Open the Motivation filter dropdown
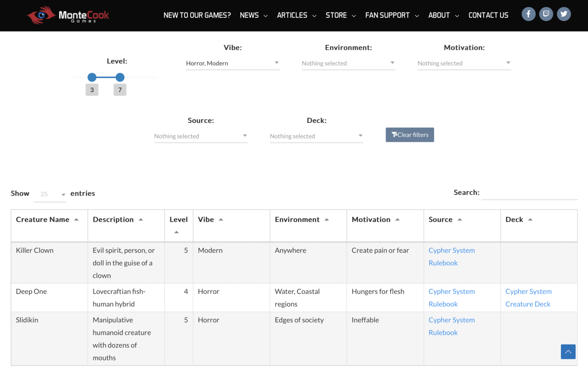The image size is (588, 371). (464, 63)
